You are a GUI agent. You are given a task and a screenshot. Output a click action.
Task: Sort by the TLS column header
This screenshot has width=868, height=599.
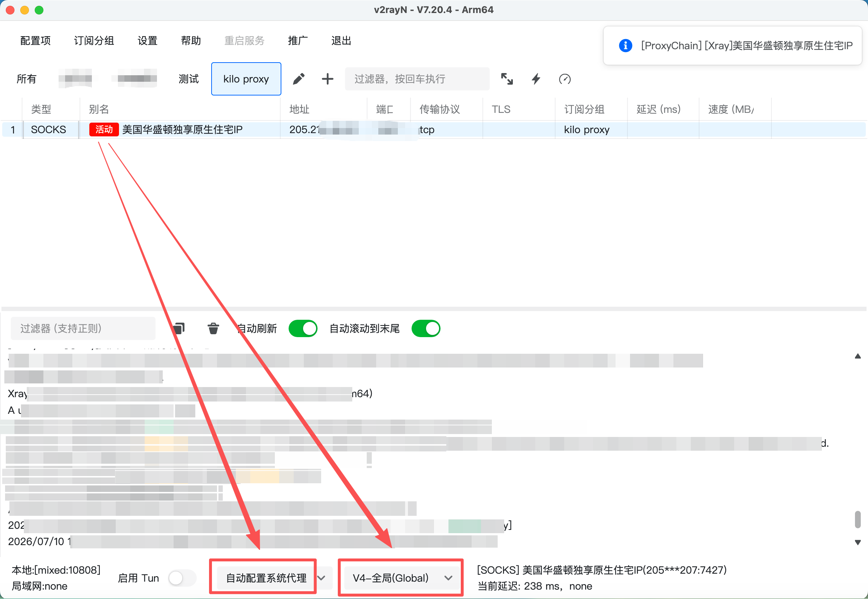click(x=519, y=109)
